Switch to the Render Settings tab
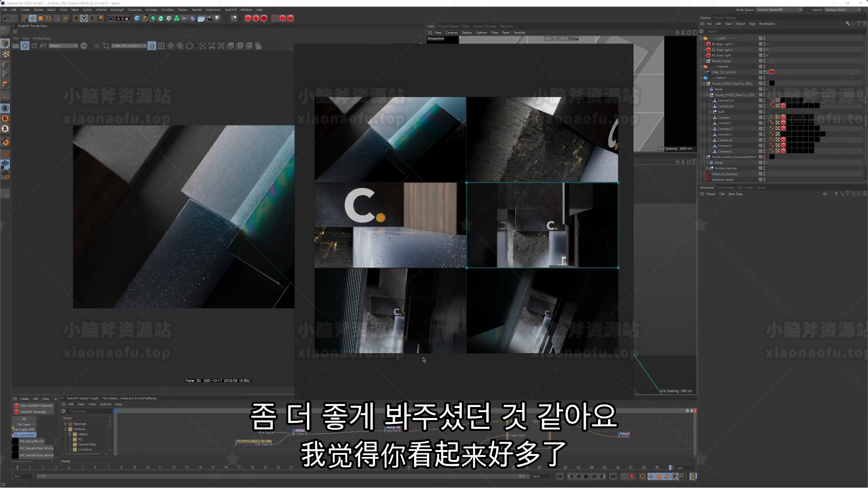The image size is (868, 488). point(725,18)
